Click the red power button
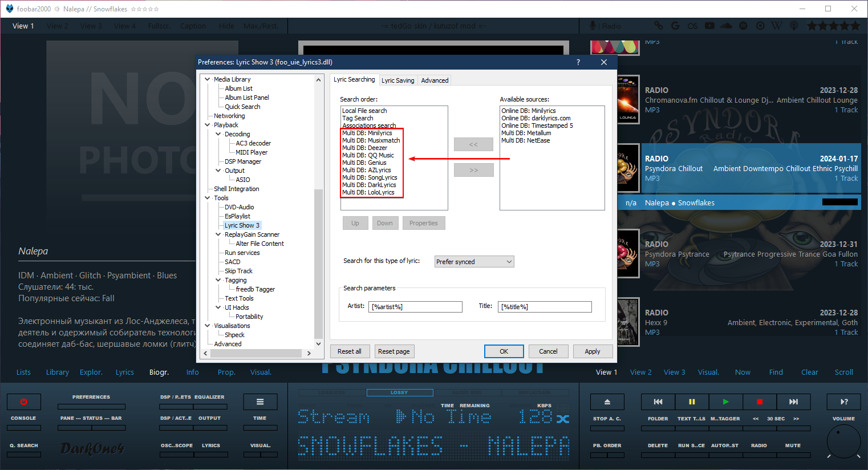 tap(23, 402)
